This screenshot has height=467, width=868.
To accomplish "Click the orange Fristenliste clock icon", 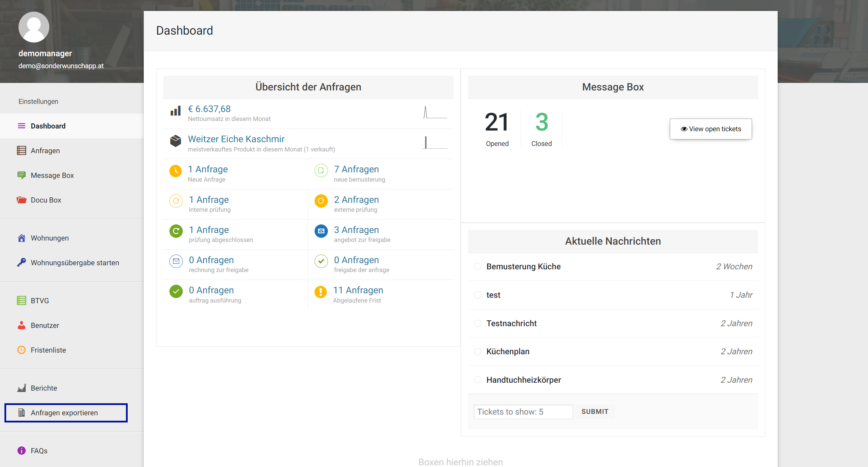I will click(x=22, y=350).
